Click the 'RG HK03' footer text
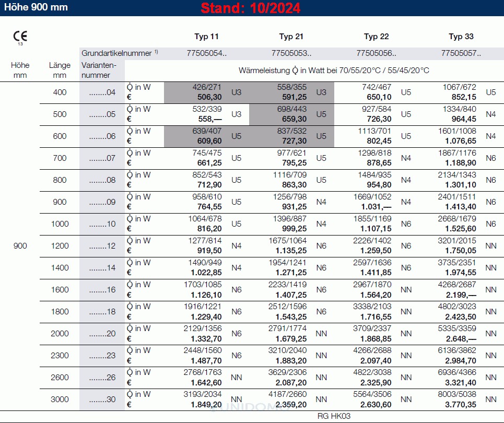This screenshot has width=504, height=423. (x=333, y=416)
